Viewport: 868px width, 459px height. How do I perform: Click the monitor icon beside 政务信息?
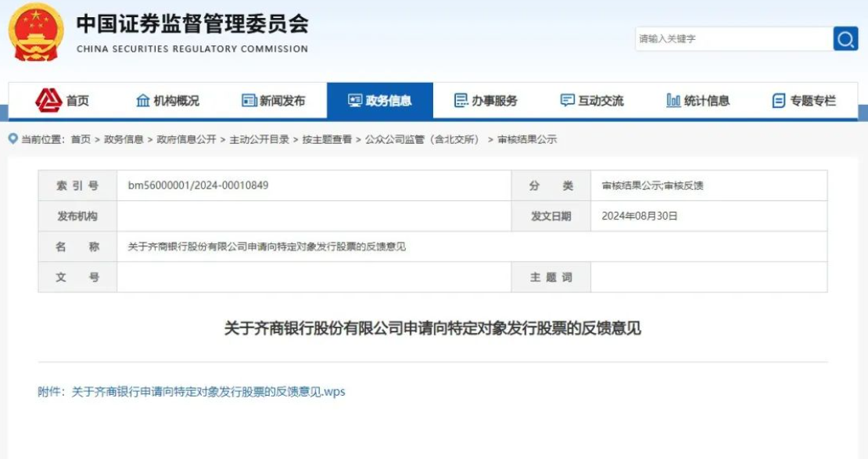tap(355, 100)
